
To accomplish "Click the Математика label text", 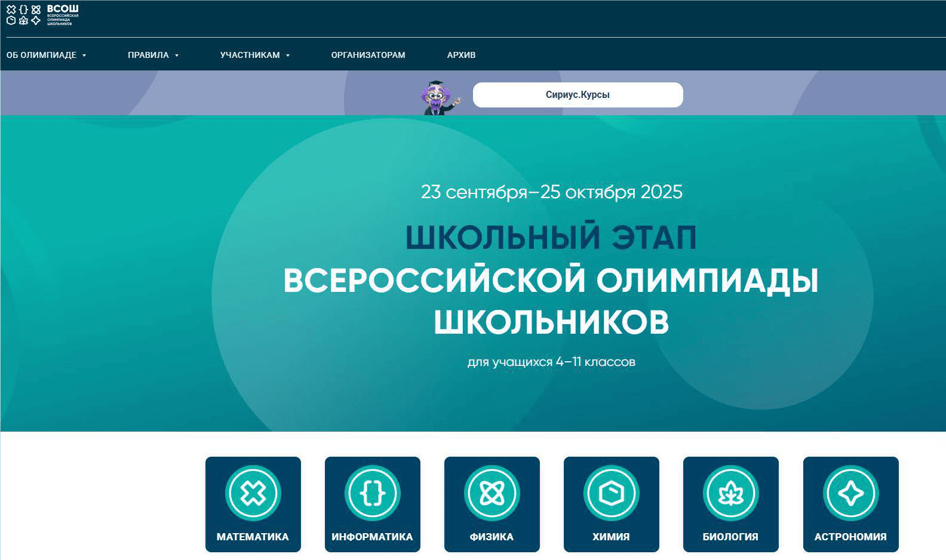I will 253,537.
